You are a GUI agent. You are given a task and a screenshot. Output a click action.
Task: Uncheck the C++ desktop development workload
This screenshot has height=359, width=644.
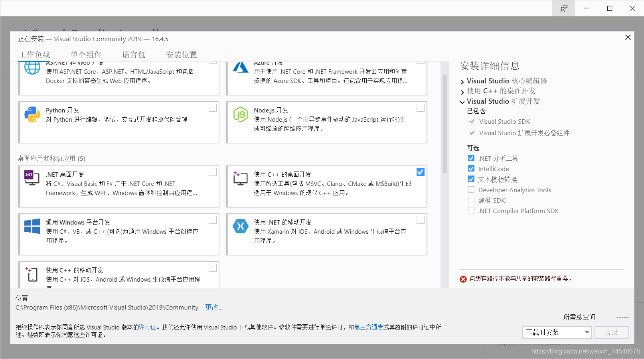tap(421, 172)
